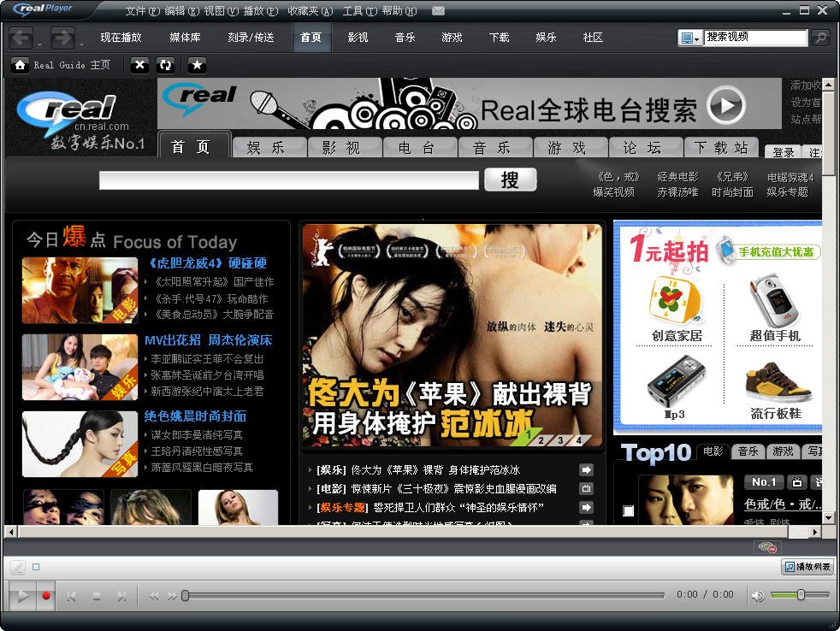Click the 登录 login link
This screenshot has height=631, width=840.
coord(784,152)
